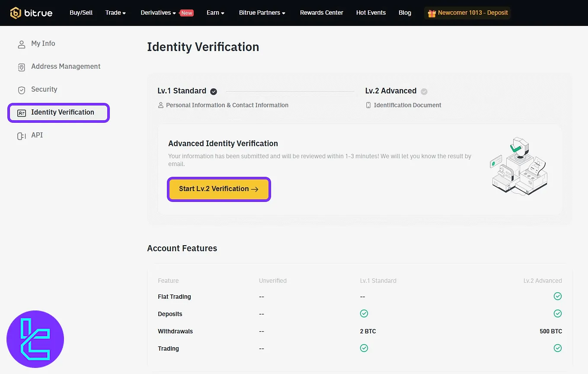
Task: Click Lv.1 Standard Deposits check icon
Action: [364, 313]
